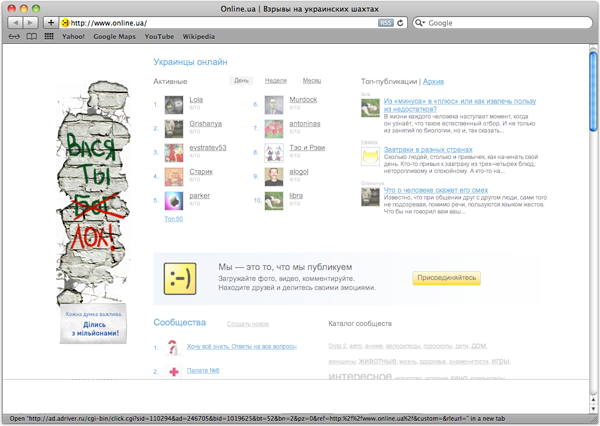Screen dimensions: 600x426
Task: Switch active users to Неделя tab
Action: pyautogui.click(x=276, y=80)
